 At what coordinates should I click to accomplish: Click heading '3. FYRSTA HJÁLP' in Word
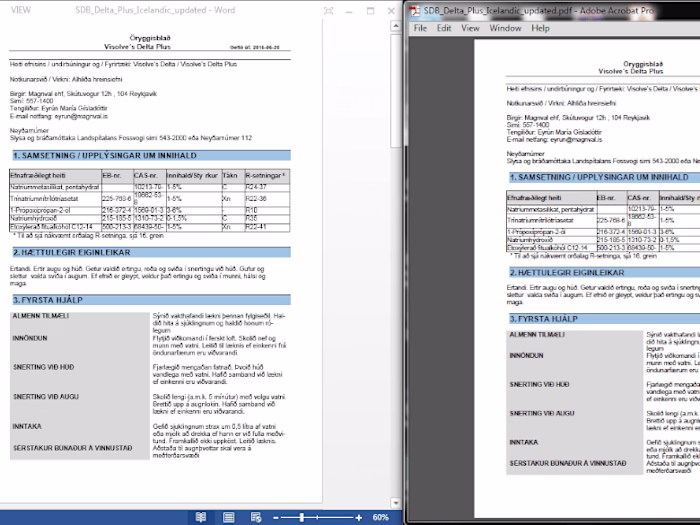48,300
